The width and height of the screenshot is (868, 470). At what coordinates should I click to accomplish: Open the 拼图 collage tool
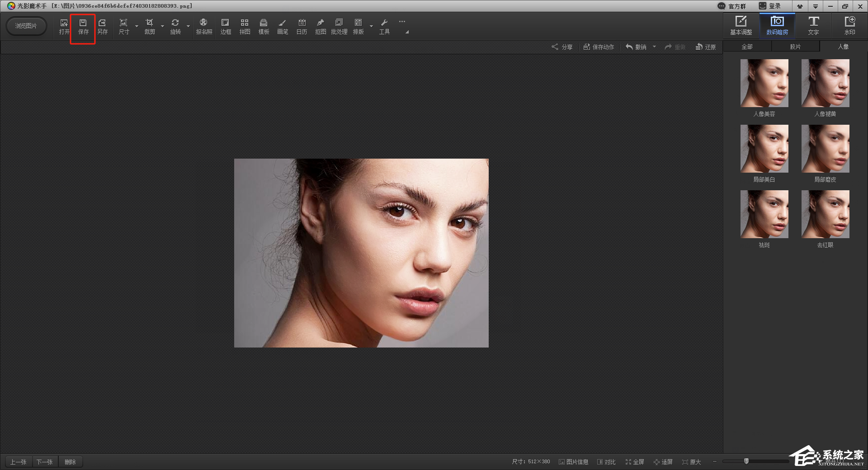click(x=245, y=27)
